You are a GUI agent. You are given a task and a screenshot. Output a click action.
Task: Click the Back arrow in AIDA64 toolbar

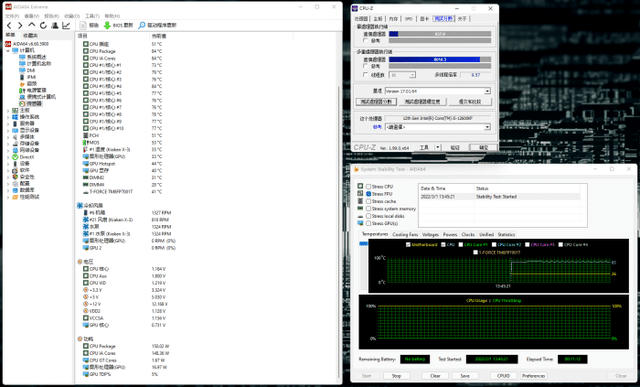[x=9, y=25]
